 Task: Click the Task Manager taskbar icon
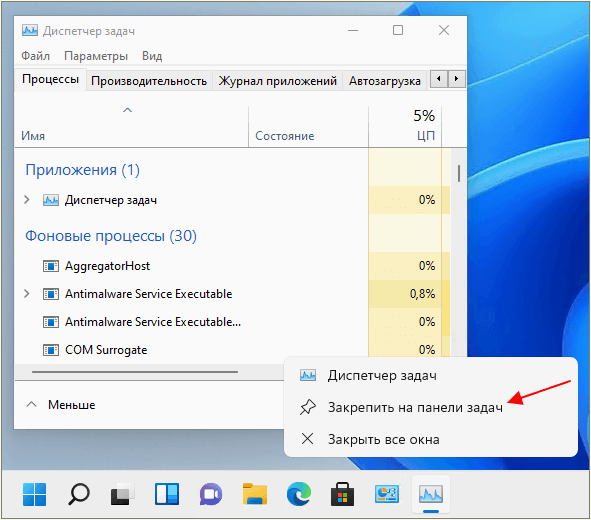(x=431, y=494)
